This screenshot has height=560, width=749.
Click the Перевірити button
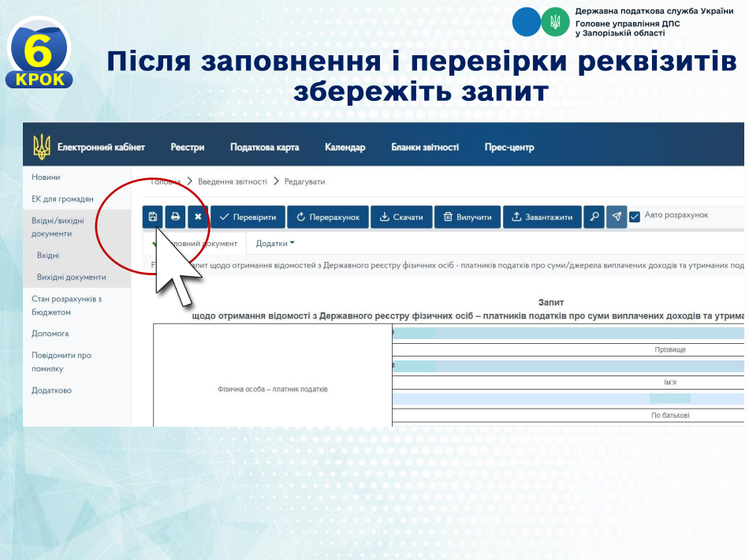[248, 217]
